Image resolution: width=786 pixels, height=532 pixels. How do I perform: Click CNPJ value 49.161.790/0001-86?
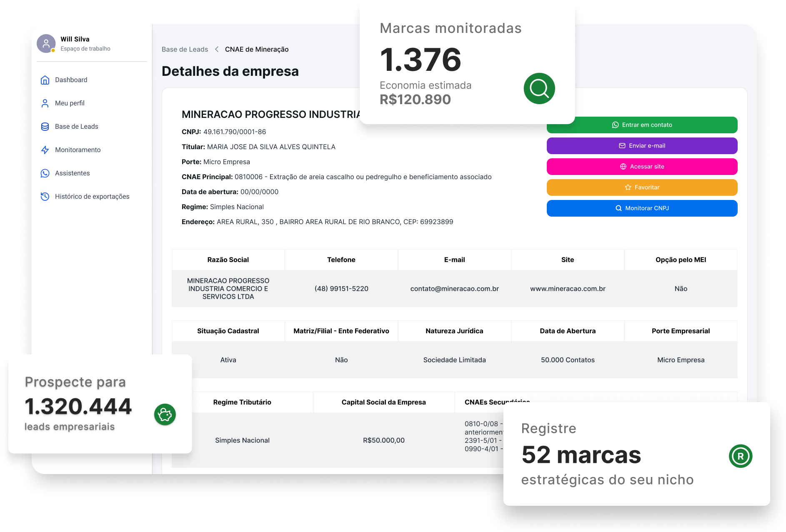(235, 132)
